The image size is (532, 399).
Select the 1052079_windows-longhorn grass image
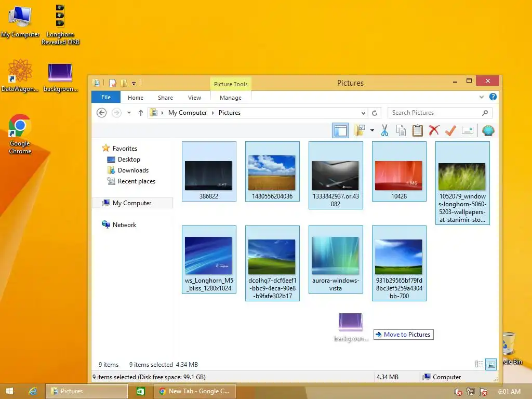(x=462, y=183)
